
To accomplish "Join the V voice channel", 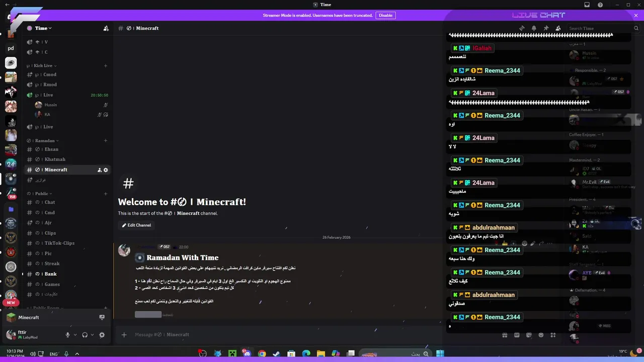I will (67, 42).
